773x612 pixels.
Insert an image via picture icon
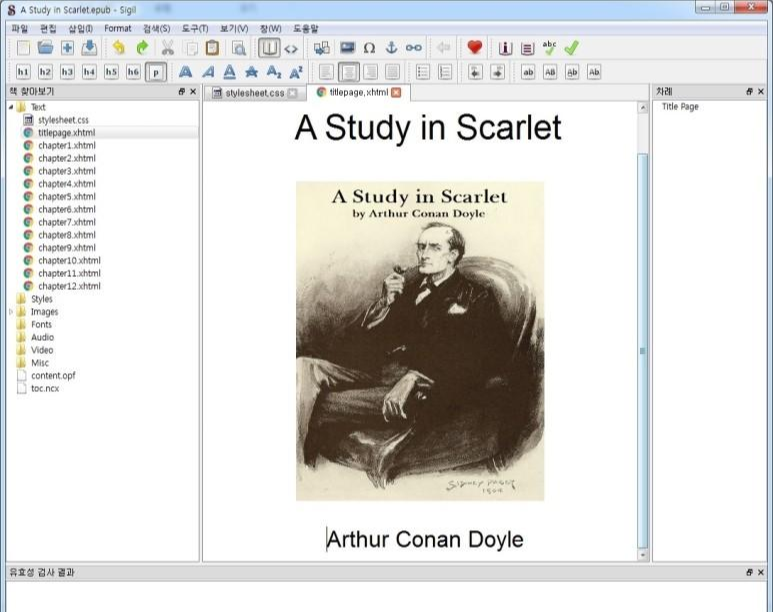348,48
